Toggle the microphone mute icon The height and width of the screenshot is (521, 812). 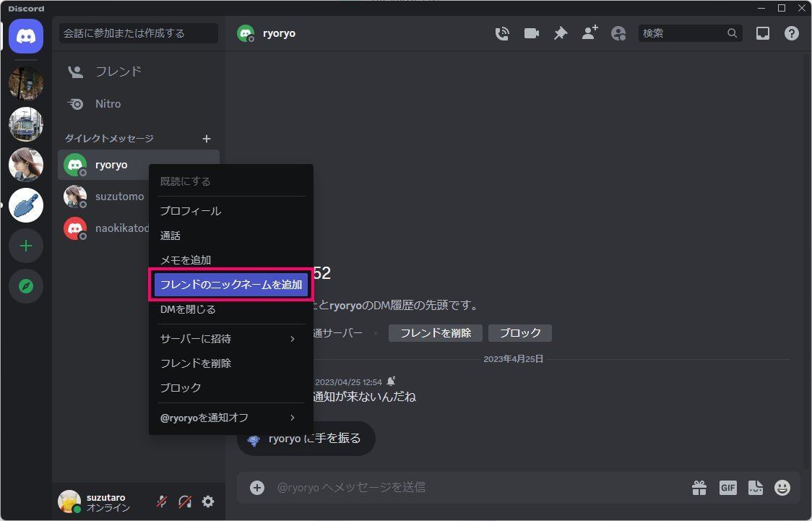[x=162, y=501]
